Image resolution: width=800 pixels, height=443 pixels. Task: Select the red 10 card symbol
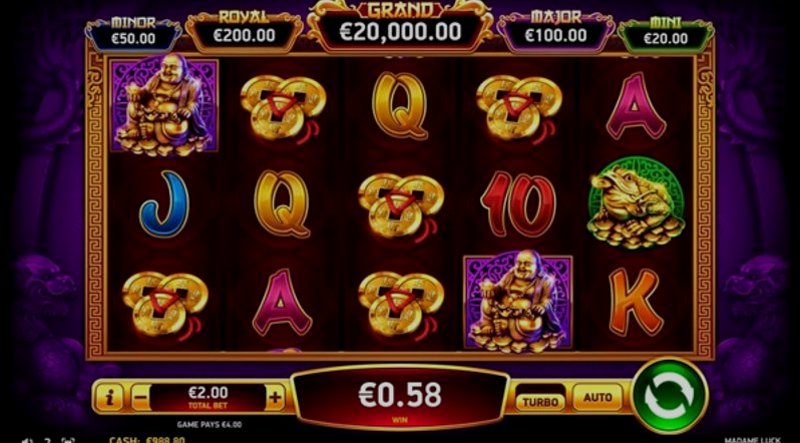click(518, 204)
